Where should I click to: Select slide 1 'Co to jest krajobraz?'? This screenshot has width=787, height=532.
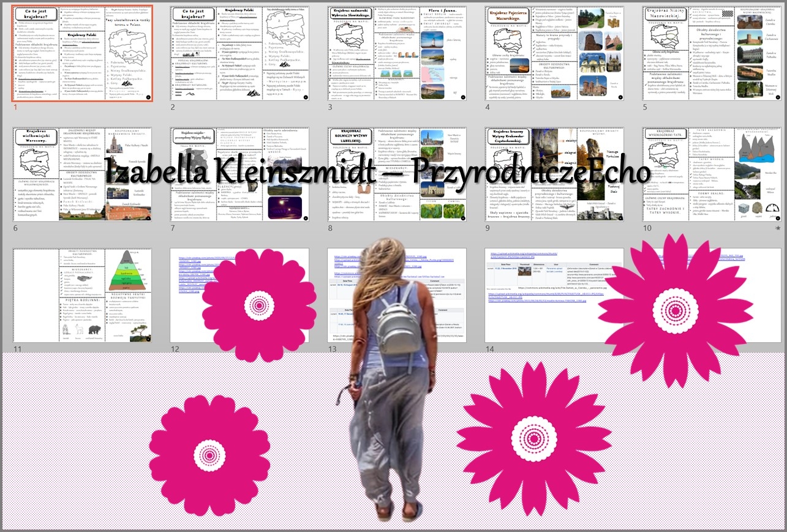coord(82,53)
